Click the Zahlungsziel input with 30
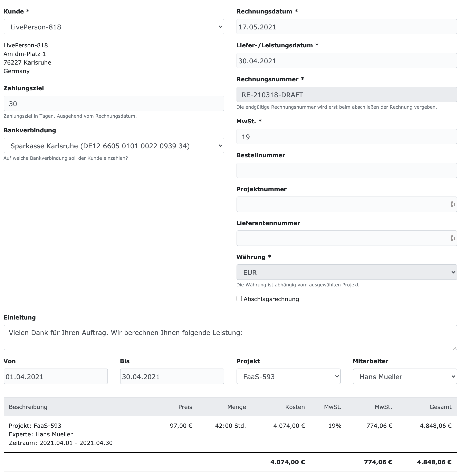Screen dimensions: 460x476 click(x=114, y=104)
